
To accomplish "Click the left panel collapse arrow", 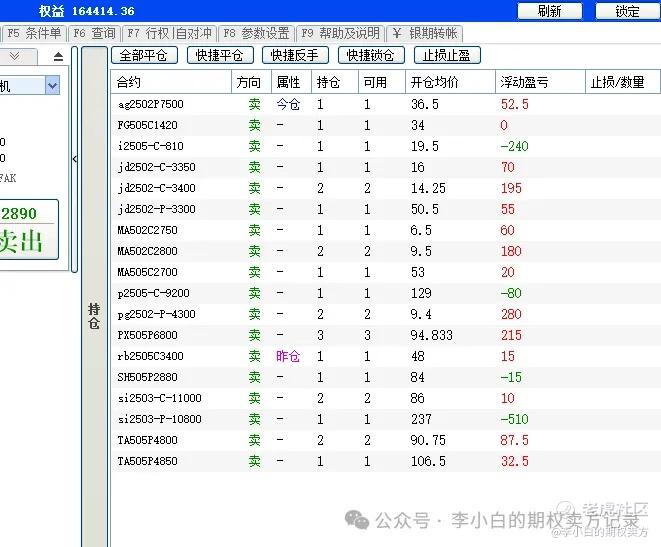I will 75,159.
